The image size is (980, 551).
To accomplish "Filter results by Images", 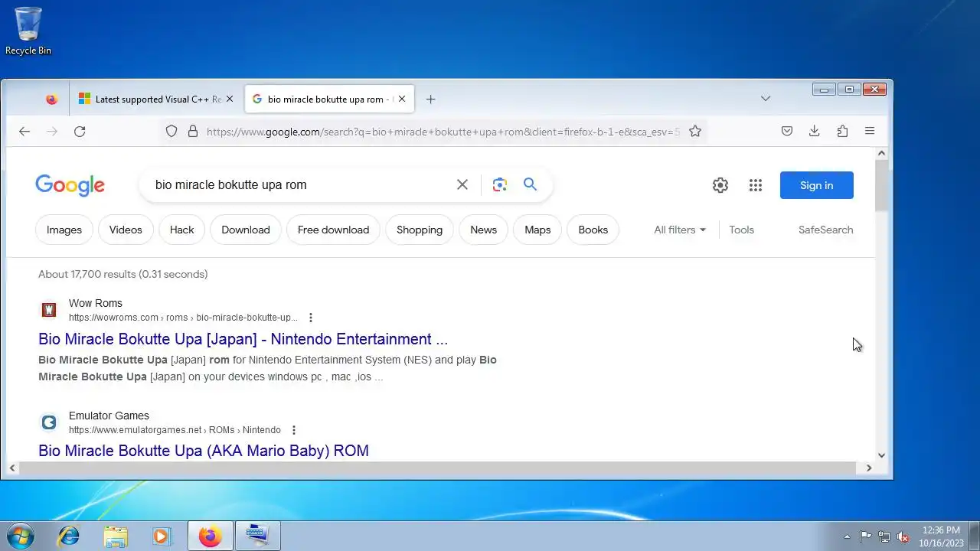I will pyautogui.click(x=64, y=230).
